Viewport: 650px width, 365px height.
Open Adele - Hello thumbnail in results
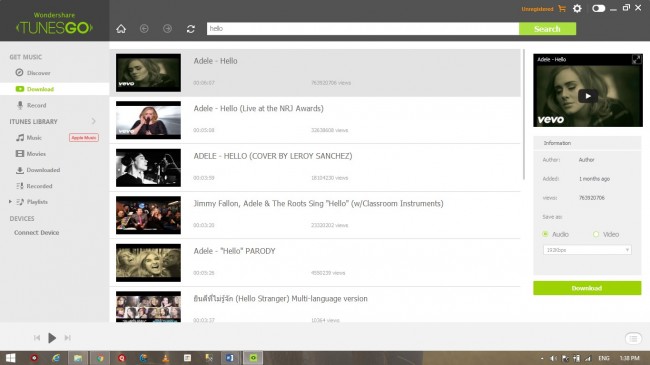click(x=148, y=73)
